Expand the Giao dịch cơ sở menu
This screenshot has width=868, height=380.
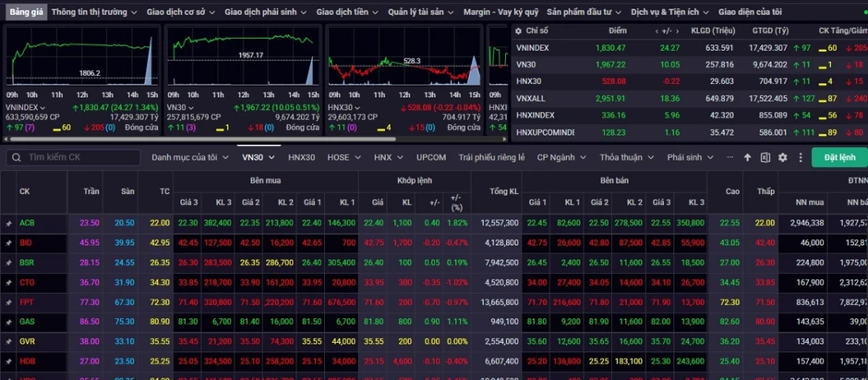click(x=181, y=12)
